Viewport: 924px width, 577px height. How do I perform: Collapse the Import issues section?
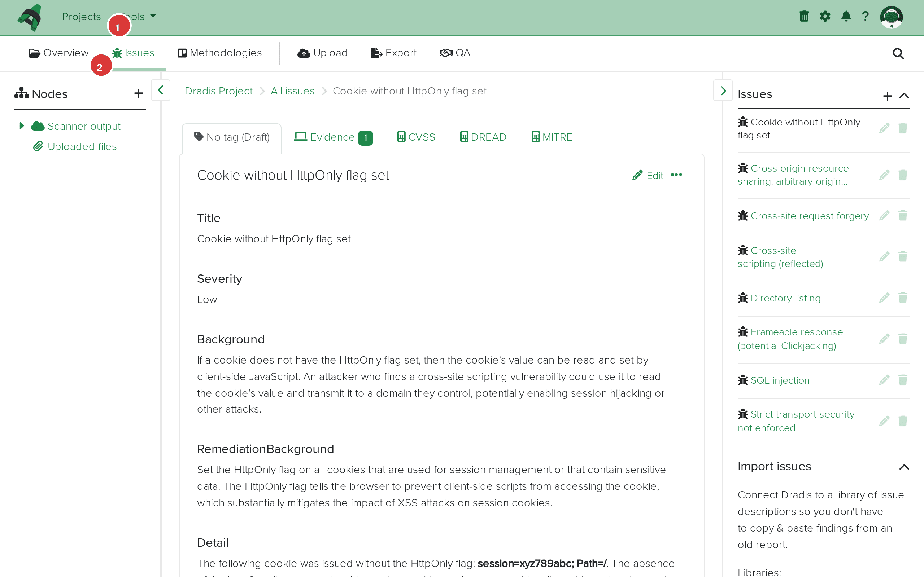pyautogui.click(x=904, y=467)
